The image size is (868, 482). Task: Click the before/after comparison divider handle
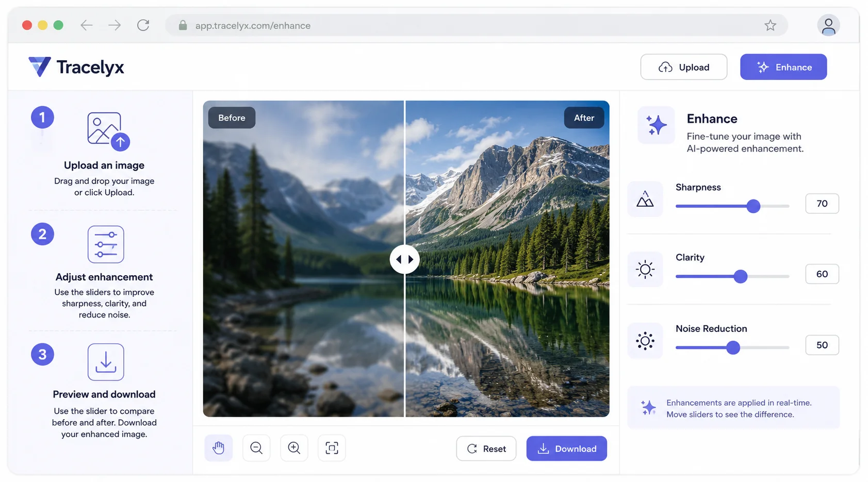point(404,259)
